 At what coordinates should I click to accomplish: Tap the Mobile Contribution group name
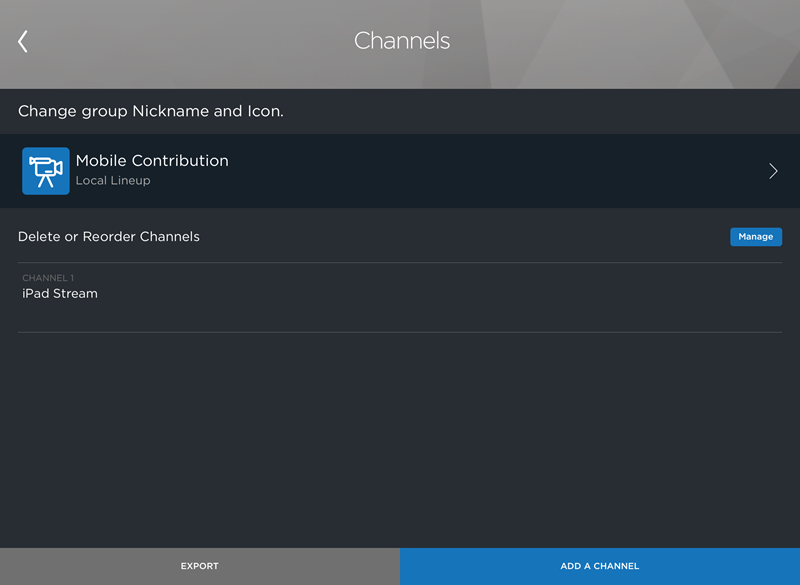(x=152, y=160)
